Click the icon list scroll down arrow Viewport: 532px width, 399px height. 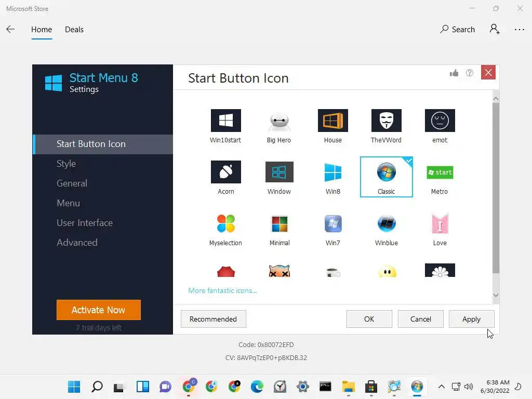(496, 296)
